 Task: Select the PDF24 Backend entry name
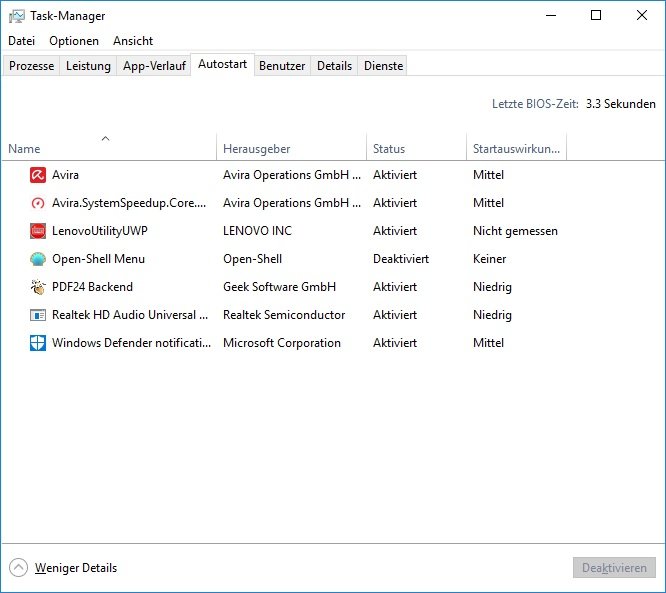click(x=93, y=287)
